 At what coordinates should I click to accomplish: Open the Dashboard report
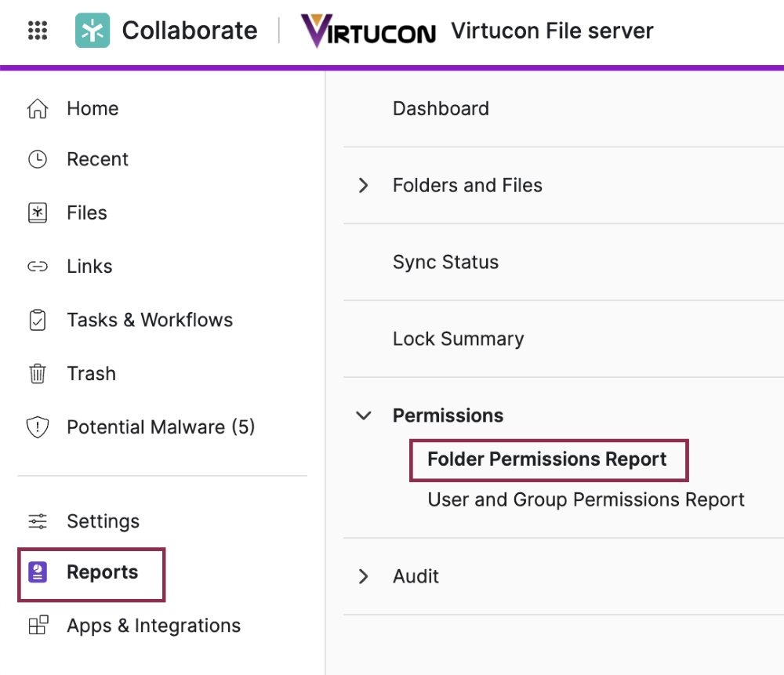pos(441,109)
